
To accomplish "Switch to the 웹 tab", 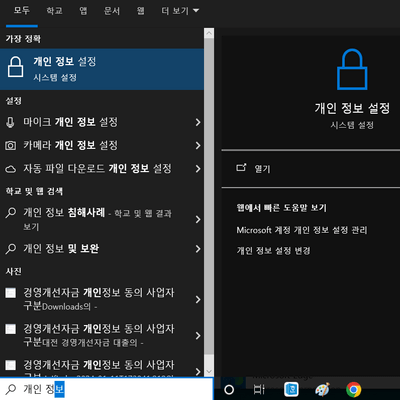I will click(x=141, y=11).
